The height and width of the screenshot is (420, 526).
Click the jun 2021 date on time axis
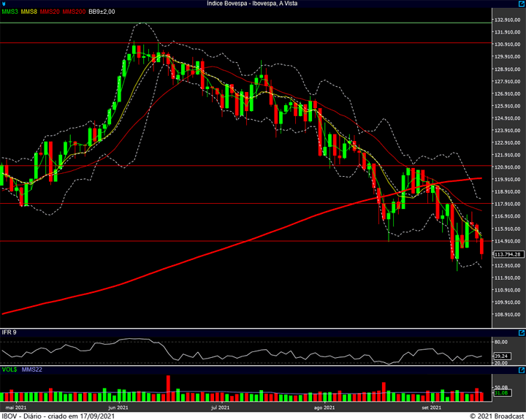pos(118,407)
